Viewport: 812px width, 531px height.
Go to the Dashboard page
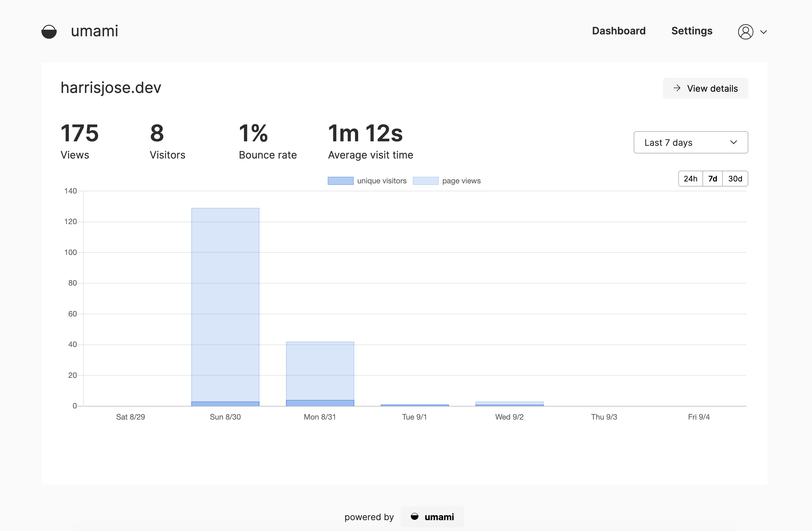pos(618,31)
